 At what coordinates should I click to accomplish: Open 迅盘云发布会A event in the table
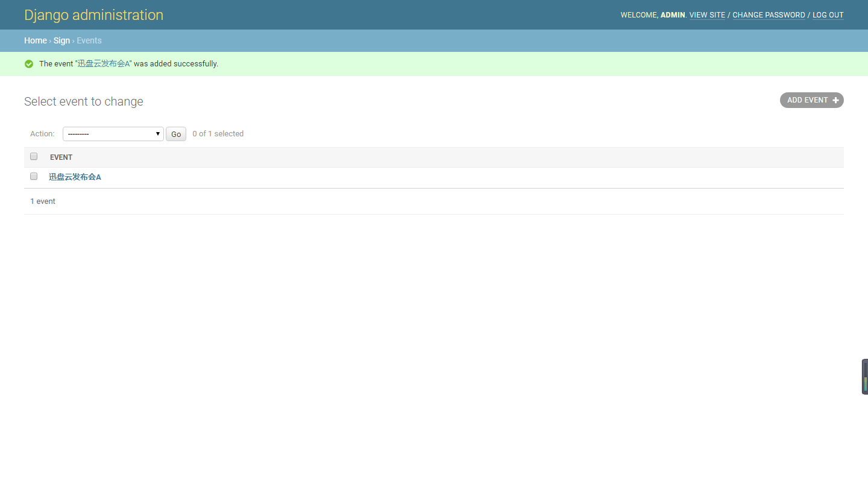click(75, 177)
